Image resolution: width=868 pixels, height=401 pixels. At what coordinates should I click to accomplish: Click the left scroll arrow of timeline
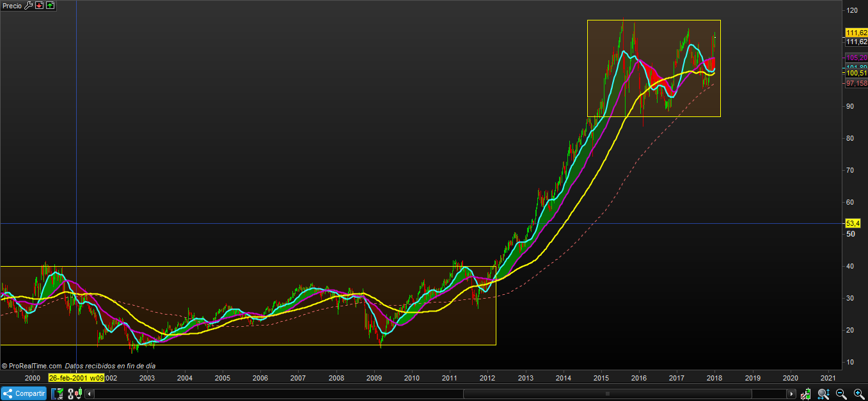coord(89,394)
